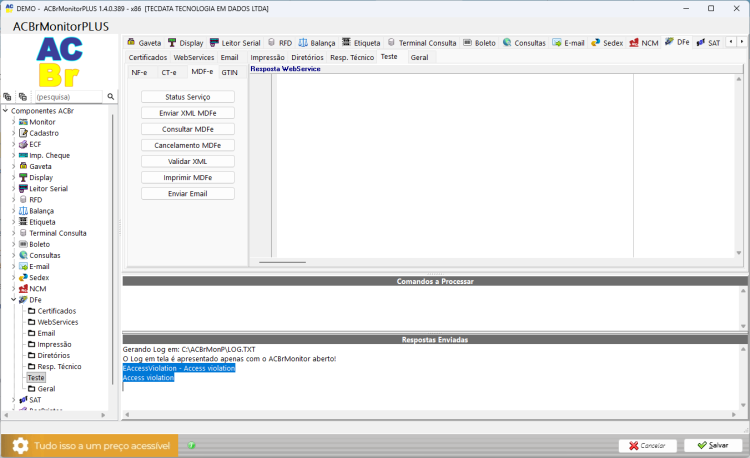The width and height of the screenshot is (750, 458).
Task: Click the expand-all tree icon beside search
Action: (7, 97)
